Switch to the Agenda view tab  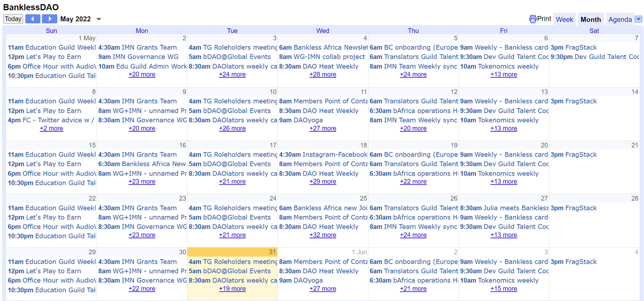pyautogui.click(x=620, y=19)
